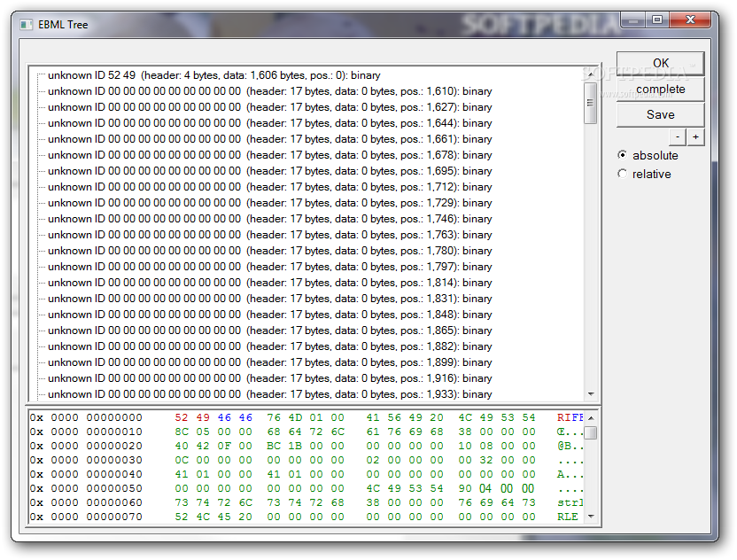Click hex row offset 00000050
The height and width of the screenshot is (560, 737).
click(114, 488)
